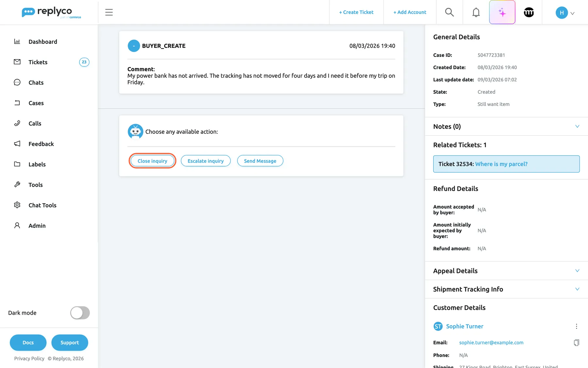Open the AI sparkle assistant
588x368 pixels.
click(502, 12)
